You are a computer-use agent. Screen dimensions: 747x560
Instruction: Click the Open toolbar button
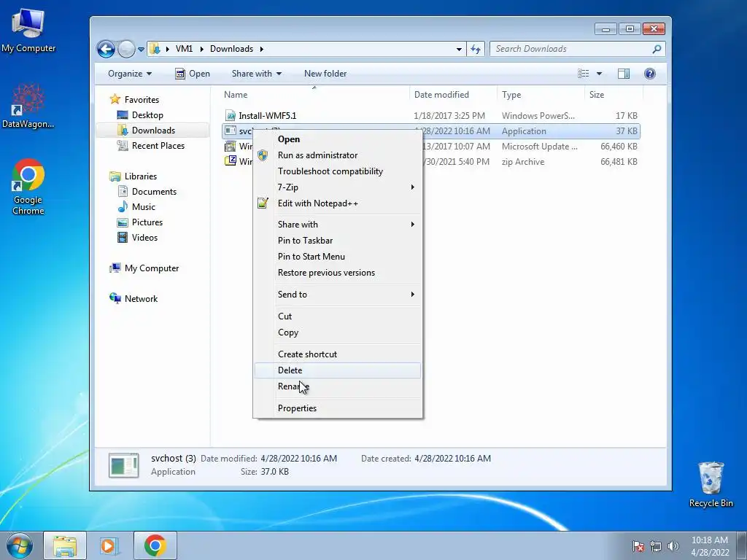[193, 74]
